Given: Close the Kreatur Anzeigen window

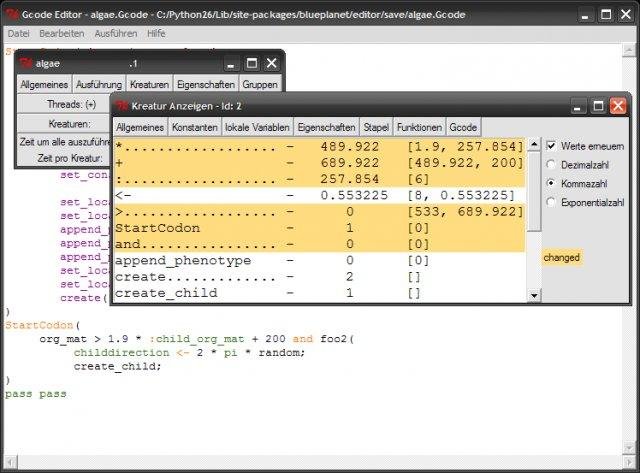Looking at the screenshot, I should [618, 107].
